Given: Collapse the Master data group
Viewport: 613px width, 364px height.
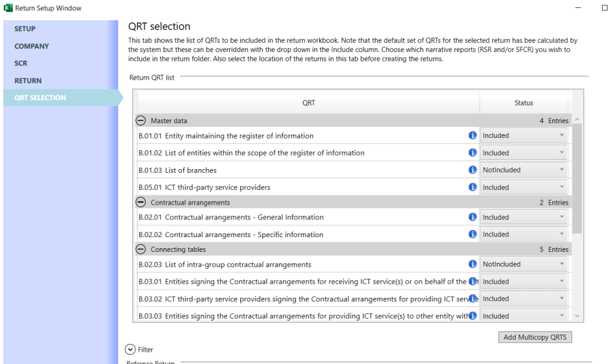Looking at the screenshot, I should [140, 121].
